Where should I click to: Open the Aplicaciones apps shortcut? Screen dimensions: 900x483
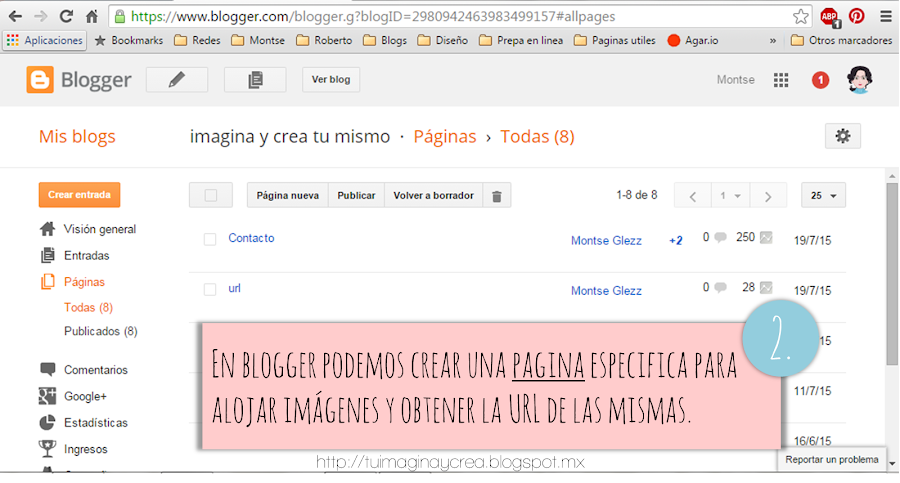(x=45, y=40)
